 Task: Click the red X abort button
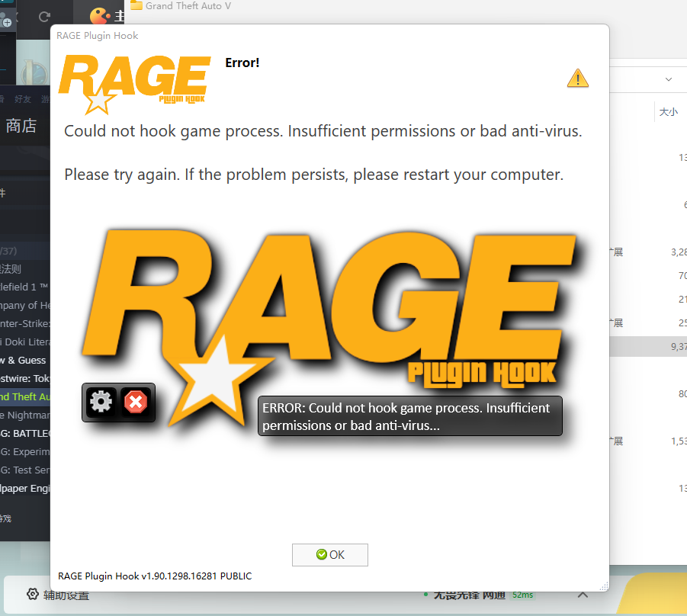[x=136, y=402]
